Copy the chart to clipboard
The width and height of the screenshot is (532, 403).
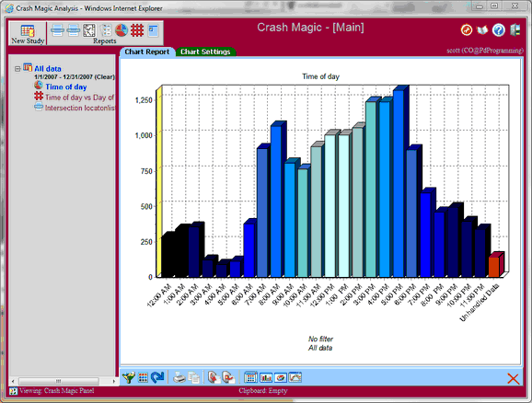tap(194, 377)
